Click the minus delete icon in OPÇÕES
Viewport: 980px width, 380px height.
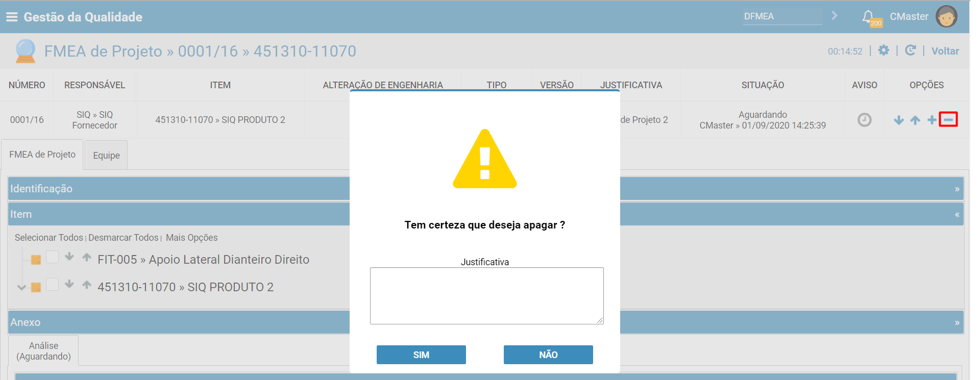[x=948, y=119]
